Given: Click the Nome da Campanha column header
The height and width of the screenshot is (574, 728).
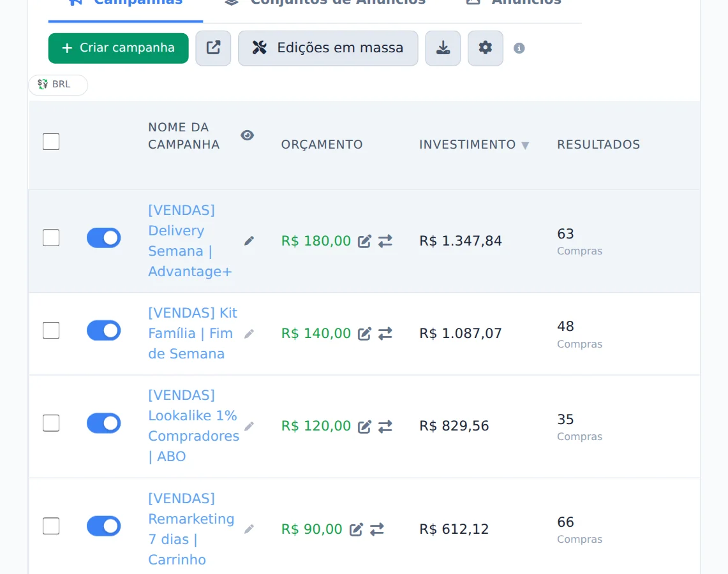Looking at the screenshot, I should pyautogui.click(x=184, y=136).
